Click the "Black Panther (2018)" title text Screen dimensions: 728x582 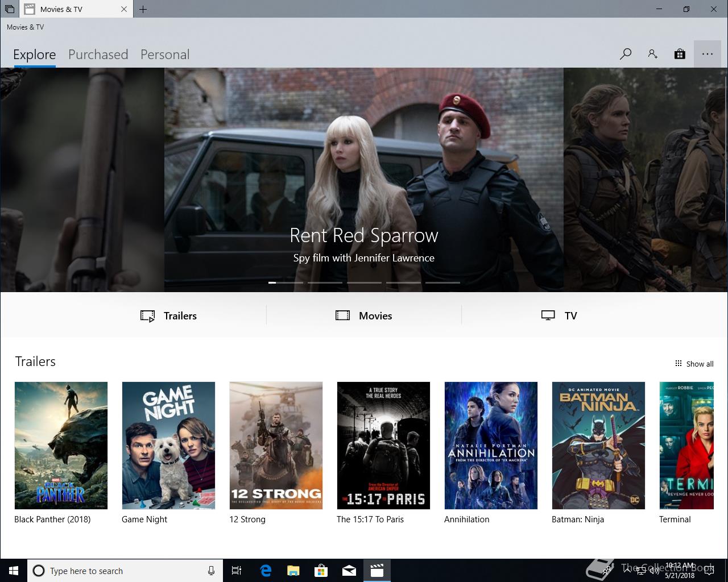(52, 519)
